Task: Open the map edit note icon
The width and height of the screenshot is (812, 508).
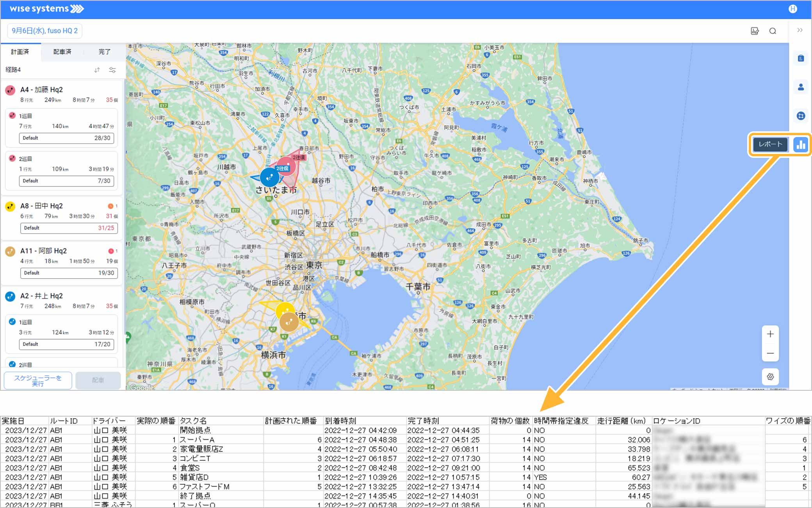Action: click(x=755, y=31)
